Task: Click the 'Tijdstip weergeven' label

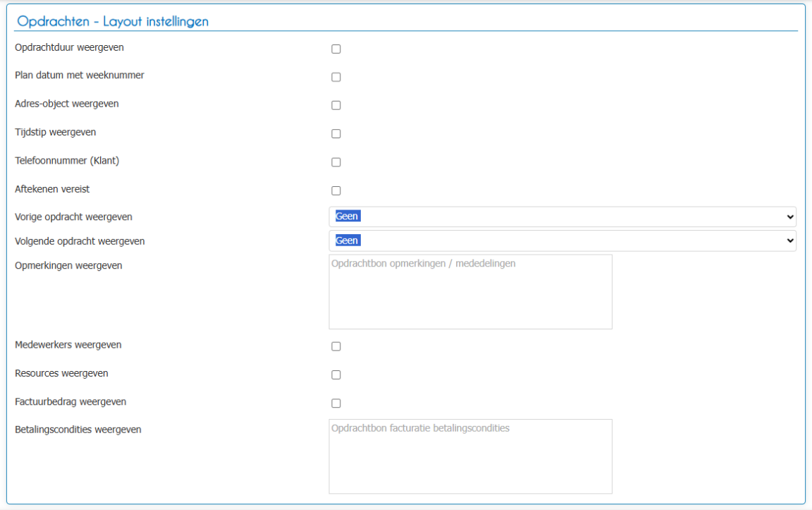Action: click(56, 132)
